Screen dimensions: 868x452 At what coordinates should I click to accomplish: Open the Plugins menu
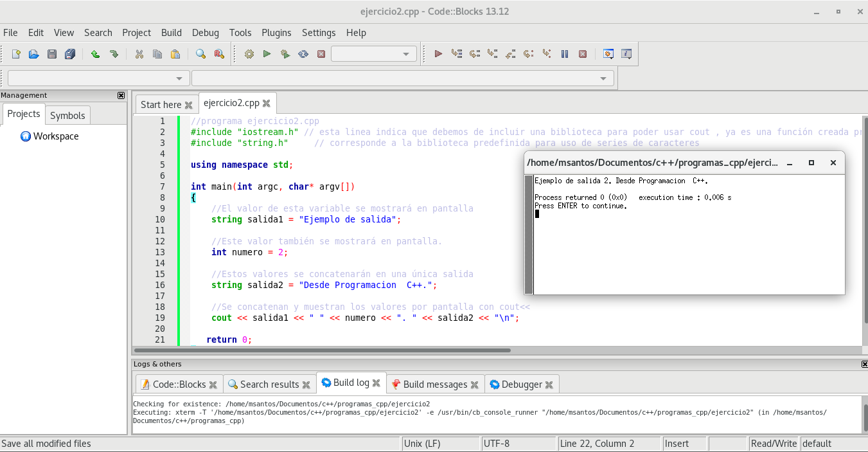point(276,33)
